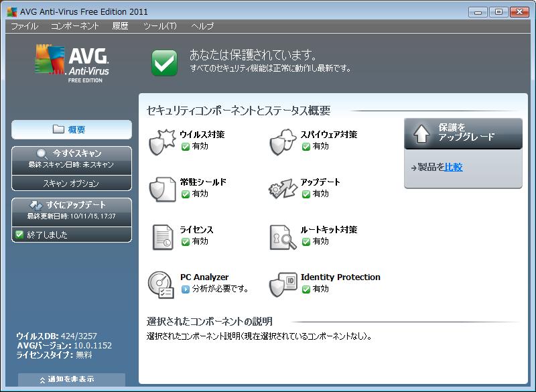536x392 pixels.
Task: Click the ルートキット対策 green 有効 check
Action: tap(306, 242)
